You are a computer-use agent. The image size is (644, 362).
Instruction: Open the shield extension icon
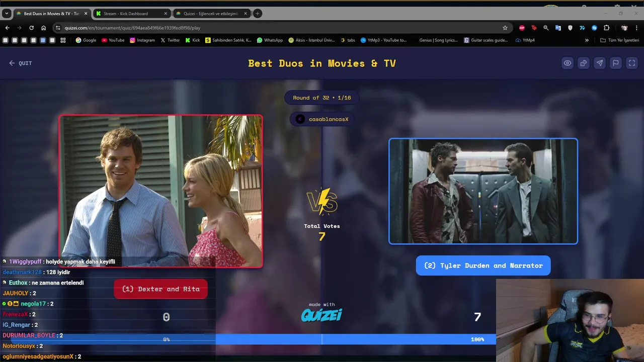pos(570,28)
